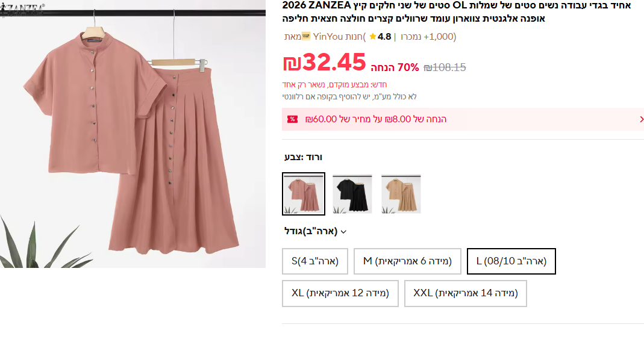Select size S (US 4)
The height and width of the screenshot is (342, 644).
314,261
